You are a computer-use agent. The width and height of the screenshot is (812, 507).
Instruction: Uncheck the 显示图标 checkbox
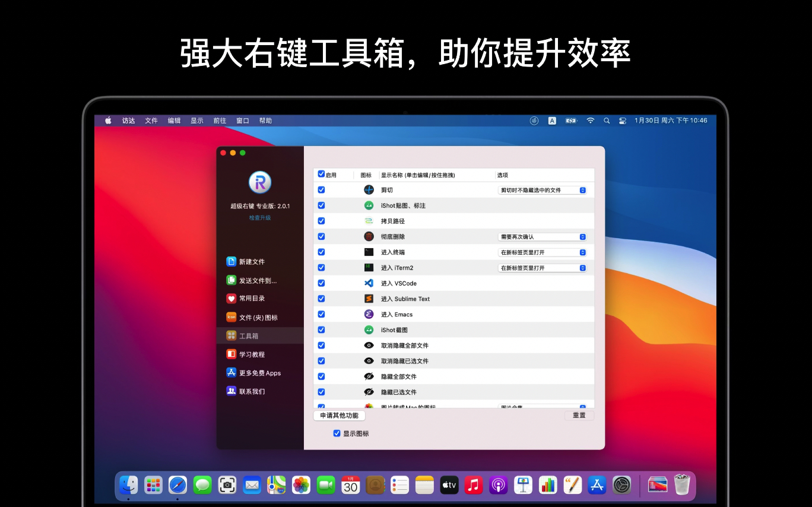337,433
